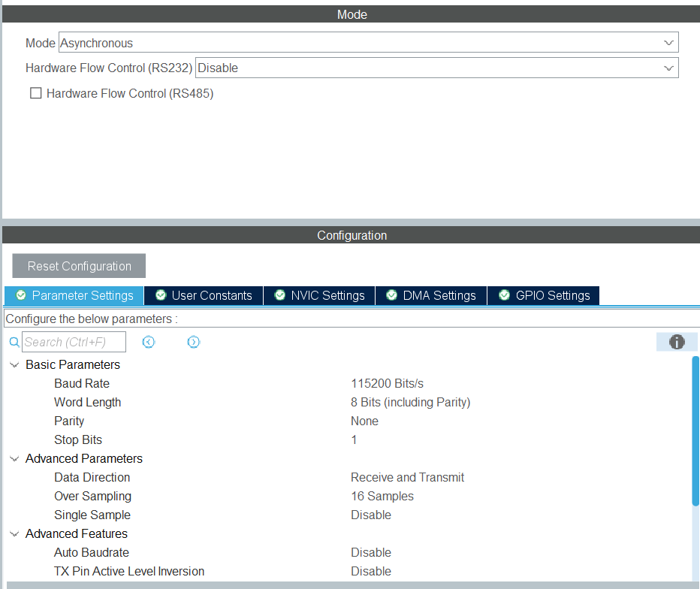Select the Data Direction parameter
The height and width of the screenshot is (589, 700).
click(x=92, y=477)
